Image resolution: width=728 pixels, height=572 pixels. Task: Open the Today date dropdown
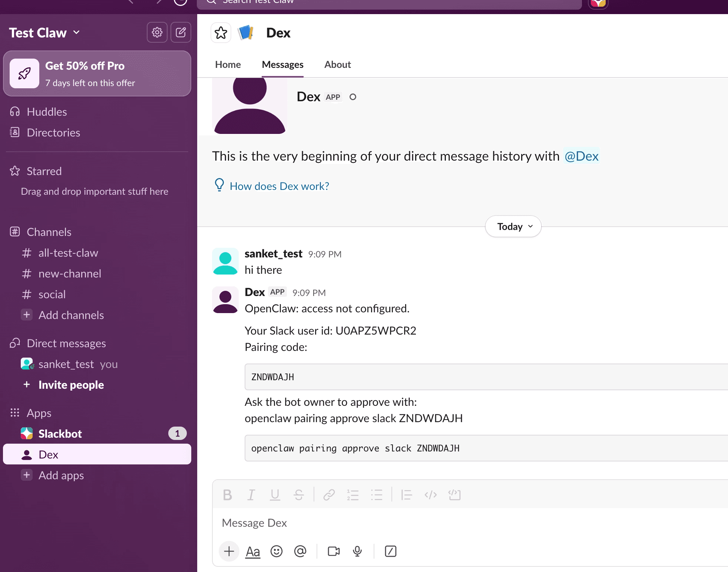pos(513,226)
